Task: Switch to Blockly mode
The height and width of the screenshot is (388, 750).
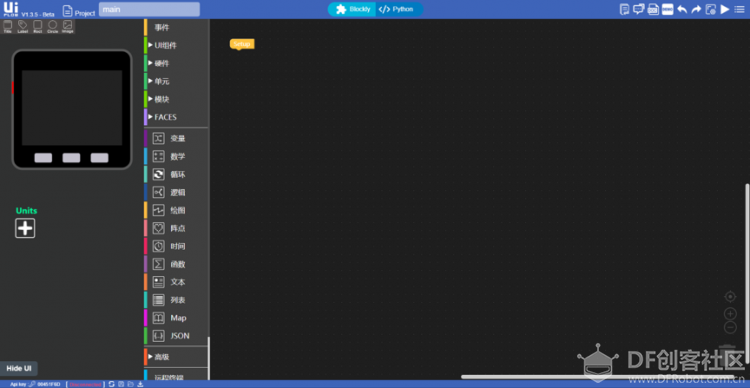Action: point(353,9)
